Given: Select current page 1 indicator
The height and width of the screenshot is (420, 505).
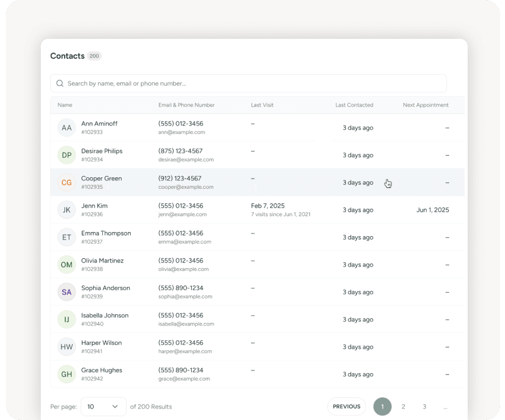Looking at the screenshot, I should [x=382, y=407].
